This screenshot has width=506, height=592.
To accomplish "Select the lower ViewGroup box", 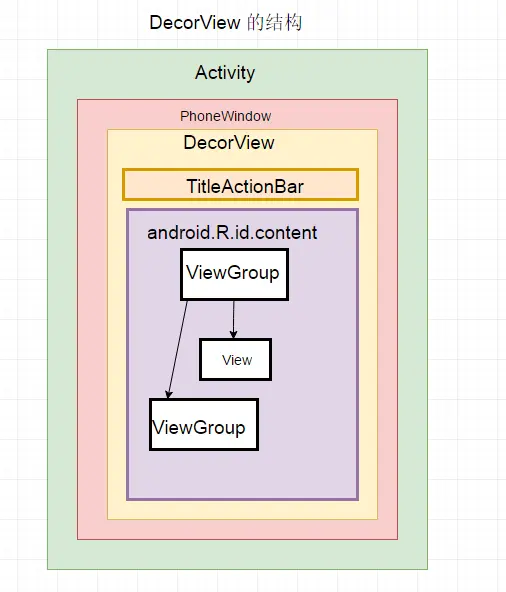I will [x=204, y=424].
